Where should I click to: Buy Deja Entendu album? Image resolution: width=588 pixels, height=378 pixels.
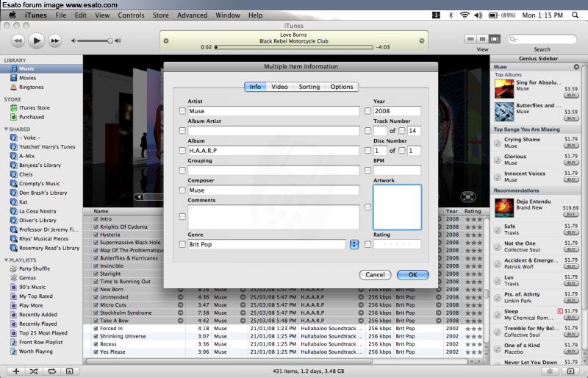pyautogui.click(x=571, y=214)
